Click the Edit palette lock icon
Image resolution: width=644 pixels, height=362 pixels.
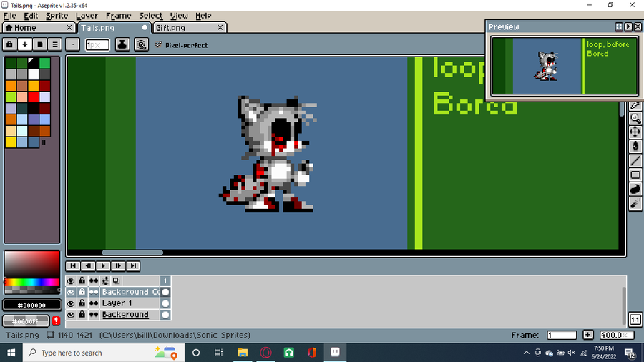9,44
